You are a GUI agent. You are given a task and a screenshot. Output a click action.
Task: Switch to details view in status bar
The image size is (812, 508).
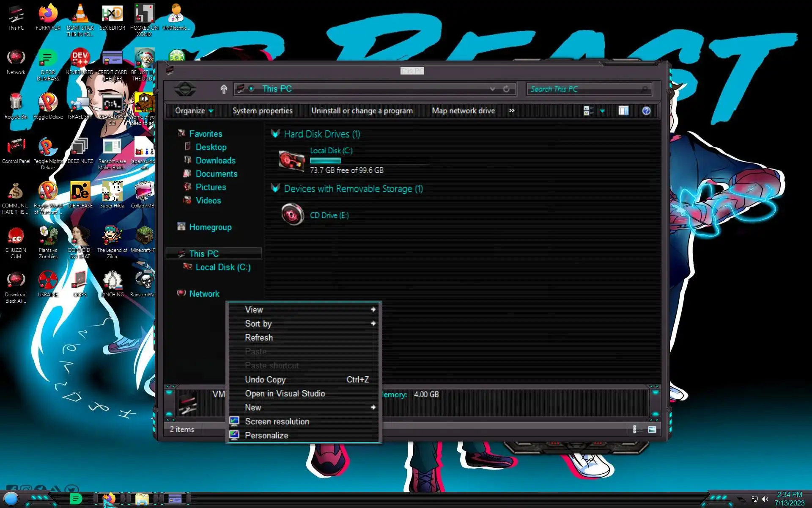click(x=634, y=429)
